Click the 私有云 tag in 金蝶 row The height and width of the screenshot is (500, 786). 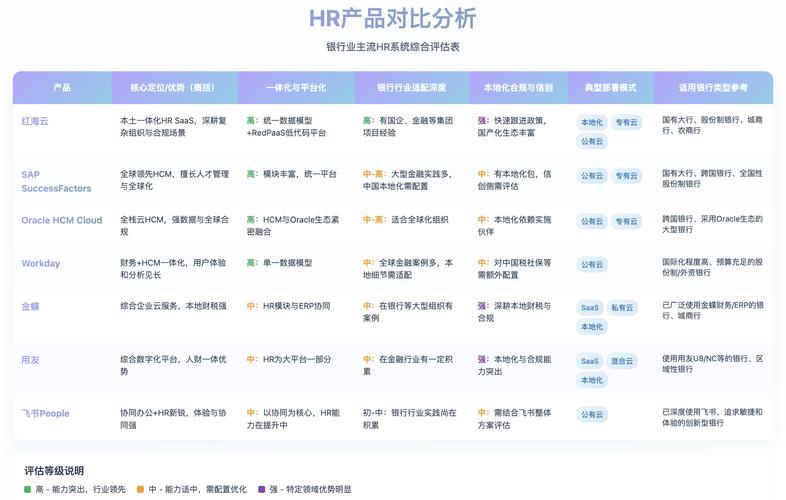[x=622, y=308]
